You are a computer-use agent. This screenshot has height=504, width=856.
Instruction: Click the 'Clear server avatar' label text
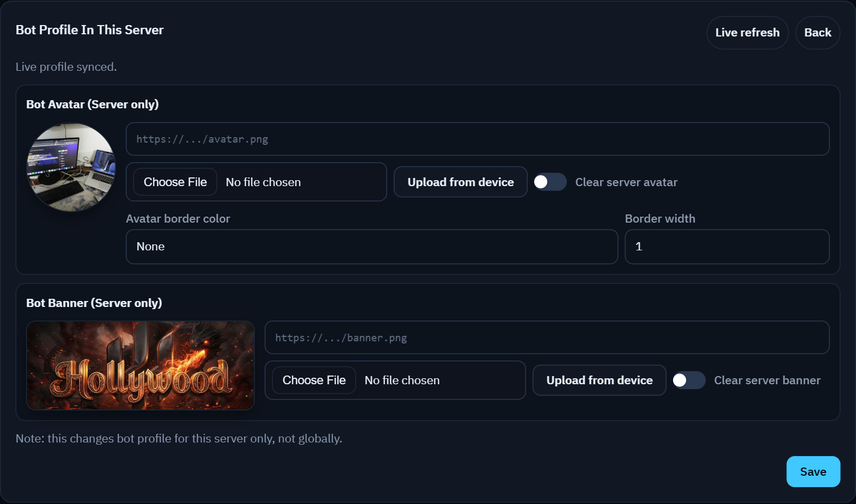point(626,182)
